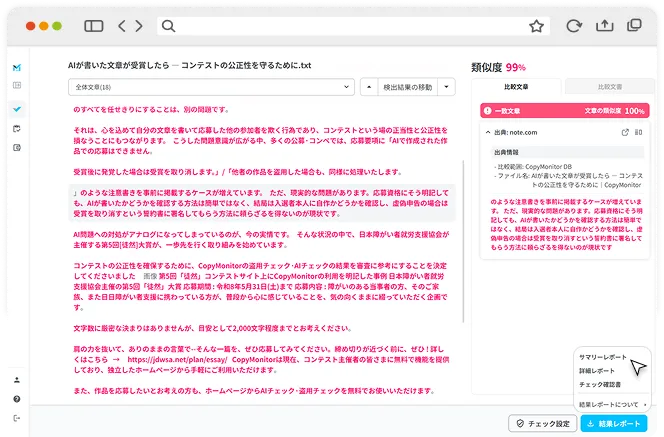Select the highlighted paragraph starting 」のような注意書き

[262, 203]
